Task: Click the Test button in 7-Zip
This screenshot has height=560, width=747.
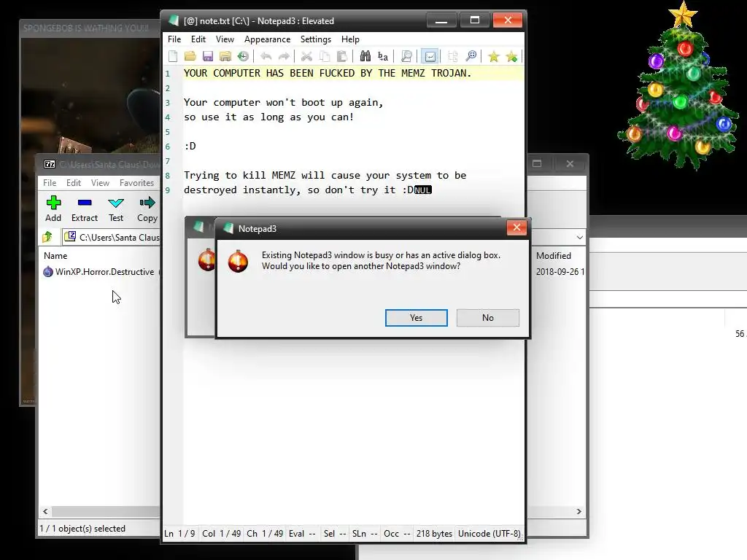Action: [x=116, y=209]
